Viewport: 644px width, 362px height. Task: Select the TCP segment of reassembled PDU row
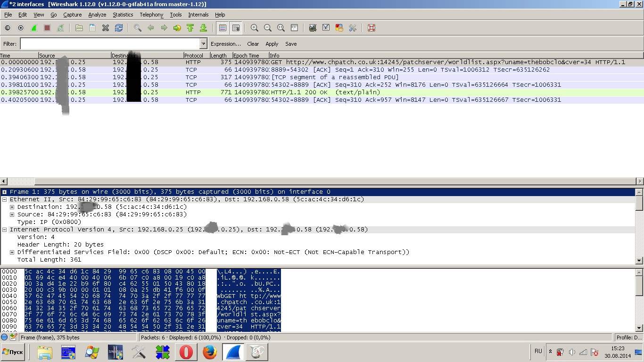[322, 77]
